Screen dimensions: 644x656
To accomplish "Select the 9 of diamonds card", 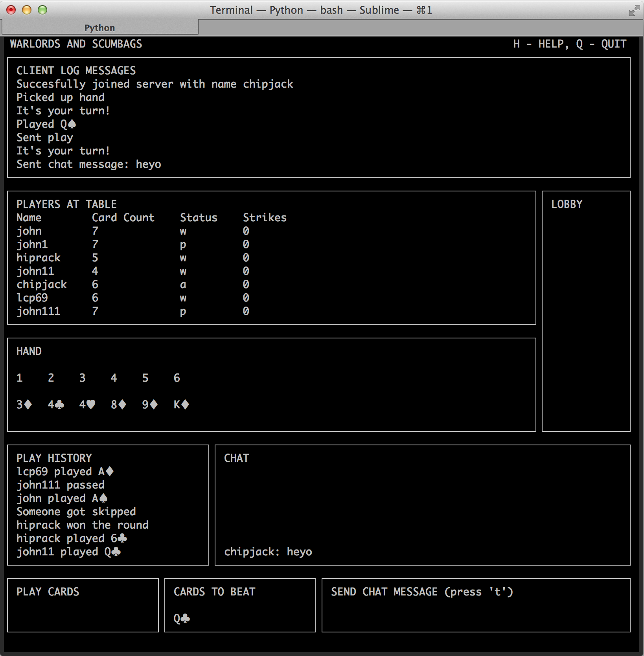I will point(150,404).
